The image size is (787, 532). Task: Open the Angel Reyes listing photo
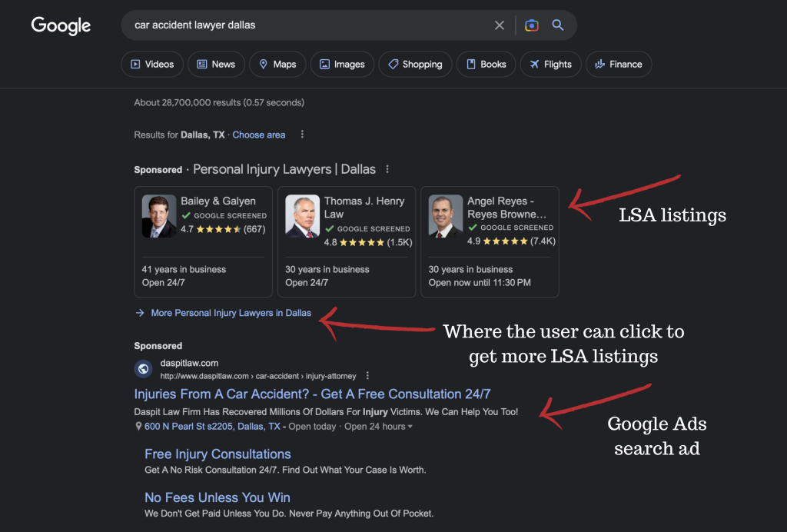pos(446,216)
